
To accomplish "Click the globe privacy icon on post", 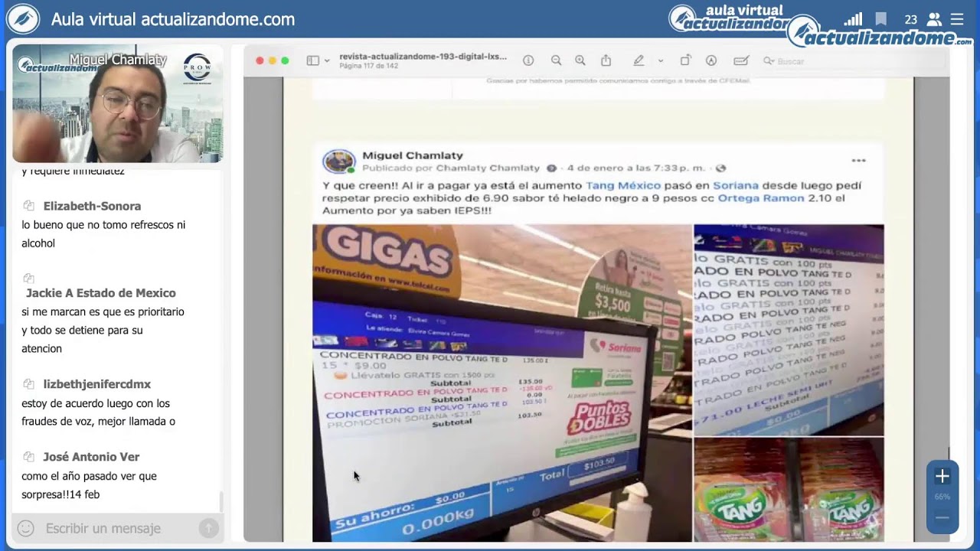I will 720,168.
